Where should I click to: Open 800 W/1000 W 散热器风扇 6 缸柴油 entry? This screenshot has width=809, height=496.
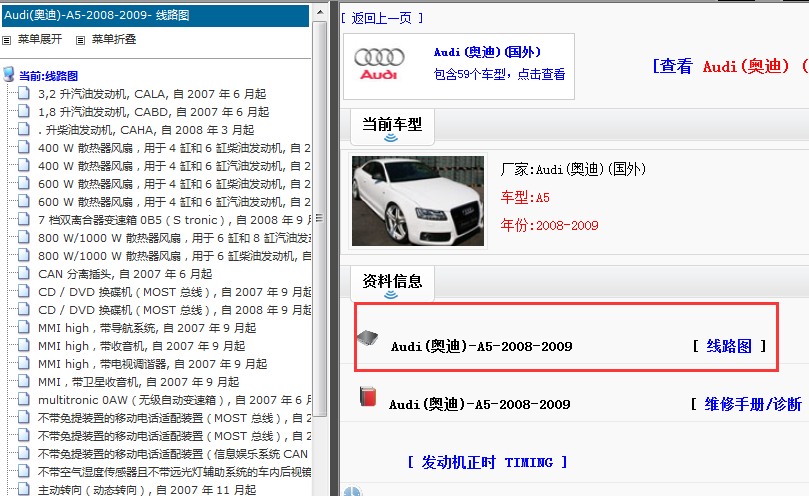(174, 256)
